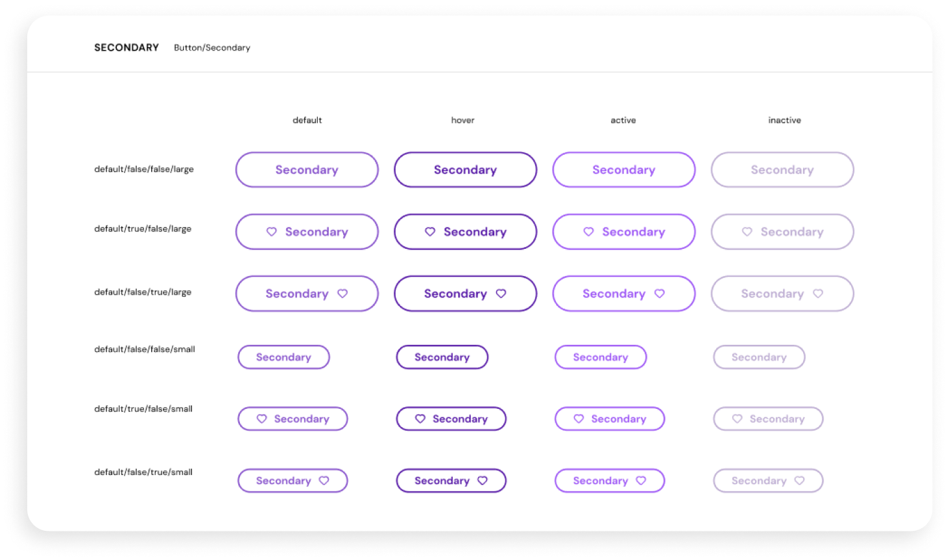This screenshot has width=949, height=560.
Task: Click leading heart in active-state small button
Action: point(579,419)
